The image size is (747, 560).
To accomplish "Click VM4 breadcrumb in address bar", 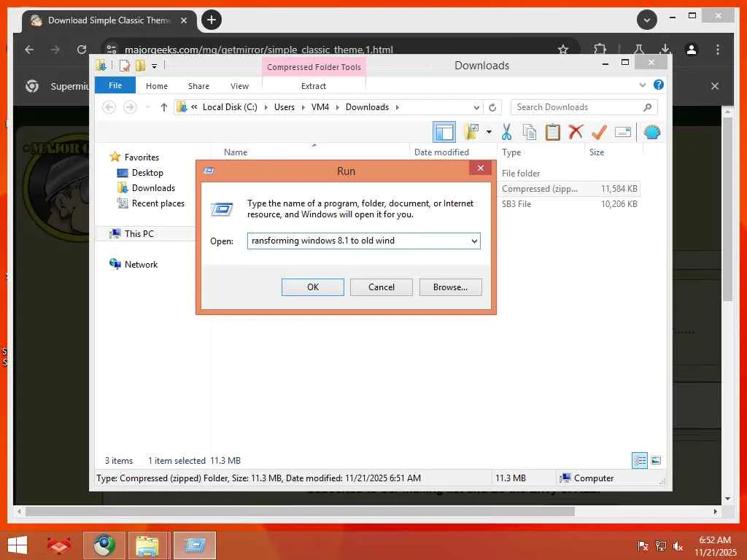I will 320,107.
